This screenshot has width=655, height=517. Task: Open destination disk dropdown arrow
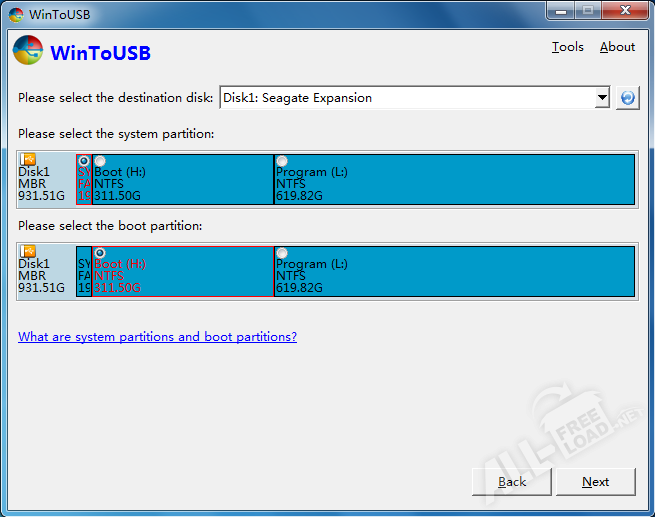point(601,98)
